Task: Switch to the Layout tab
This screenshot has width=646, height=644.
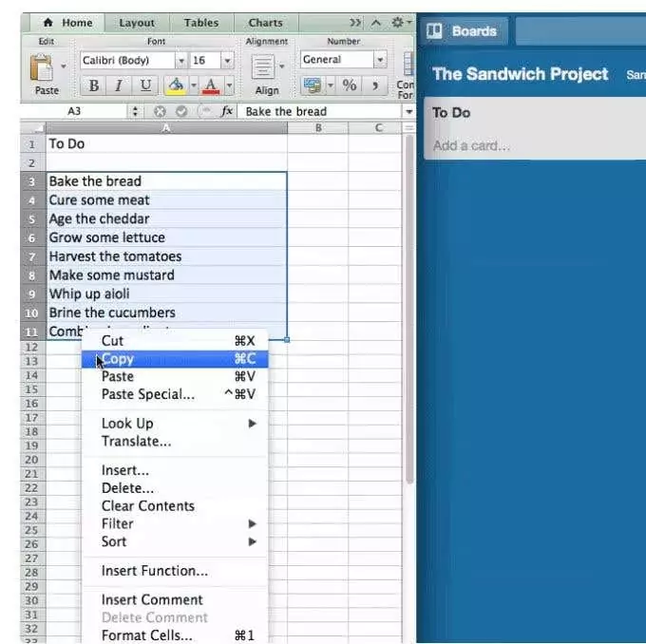Action: coord(137,23)
